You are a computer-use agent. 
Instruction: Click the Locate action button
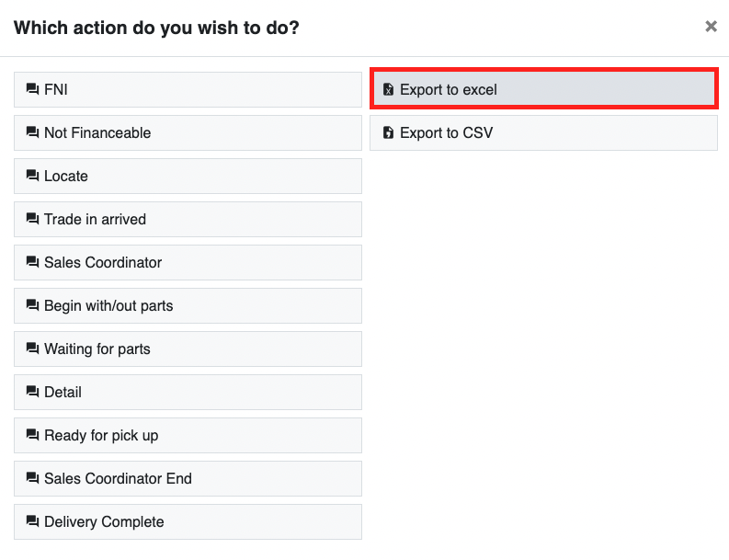188,176
